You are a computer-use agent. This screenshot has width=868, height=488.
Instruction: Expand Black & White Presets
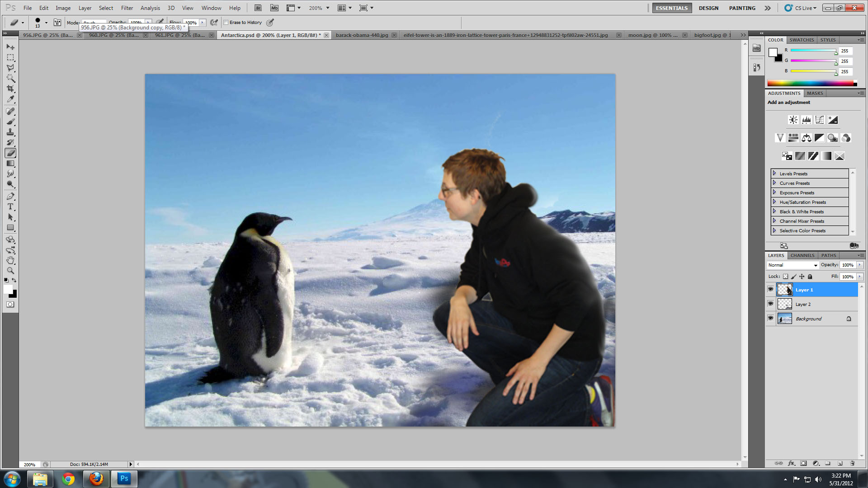tap(774, 211)
